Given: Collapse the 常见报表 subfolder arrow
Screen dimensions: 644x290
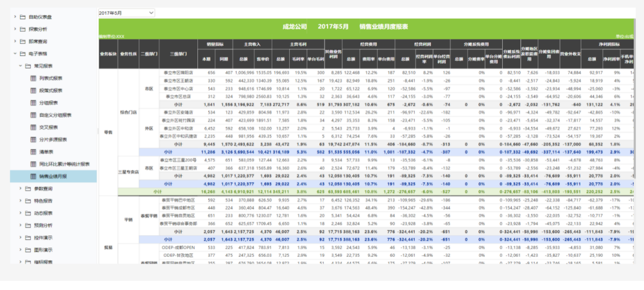Looking at the screenshot, I should pos(20,66).
